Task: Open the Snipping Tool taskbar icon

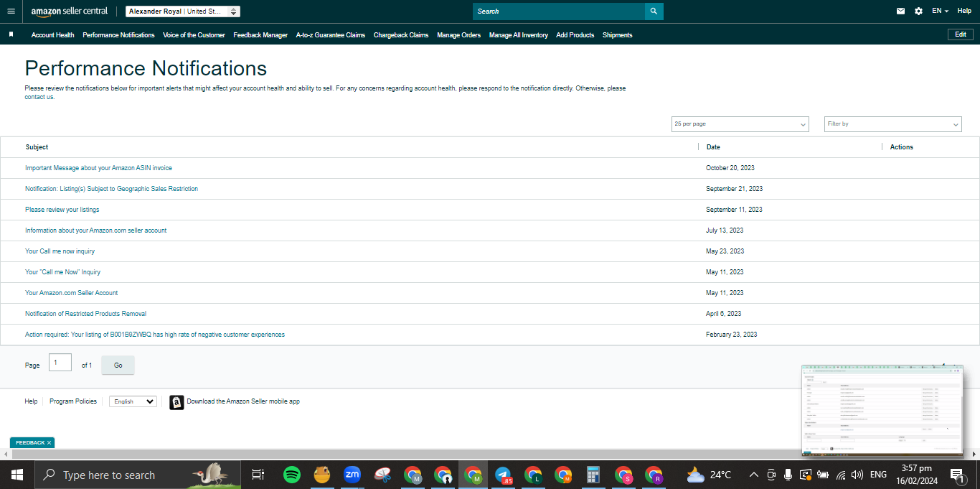Action: [x=382, y=475]
